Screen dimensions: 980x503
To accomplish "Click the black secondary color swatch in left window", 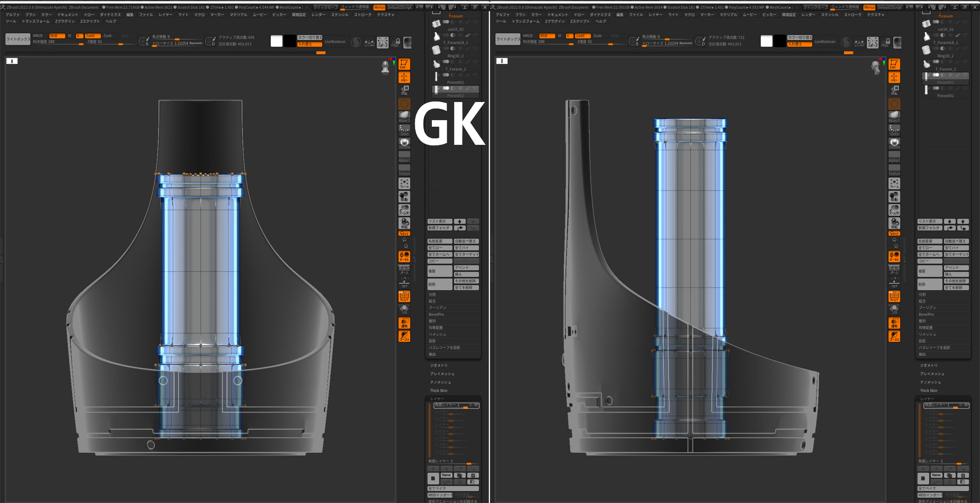I will point(289,41).
